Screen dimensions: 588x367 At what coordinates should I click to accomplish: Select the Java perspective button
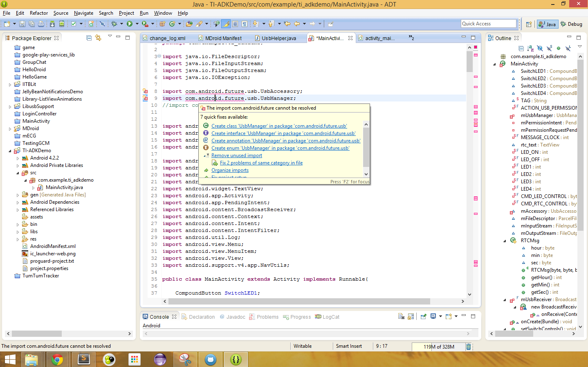click(547, 24)
